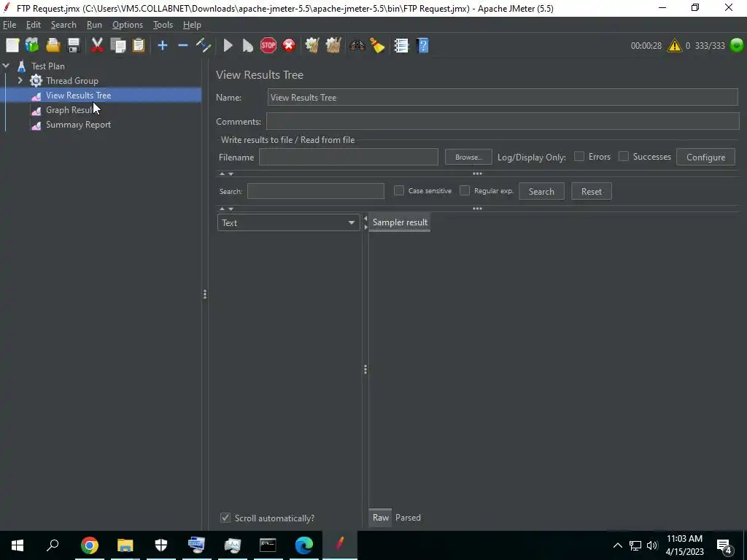747x560 pixels.
Task: Click the Clear broom icon
Action: pyautogui.click(x=312, y=45)
